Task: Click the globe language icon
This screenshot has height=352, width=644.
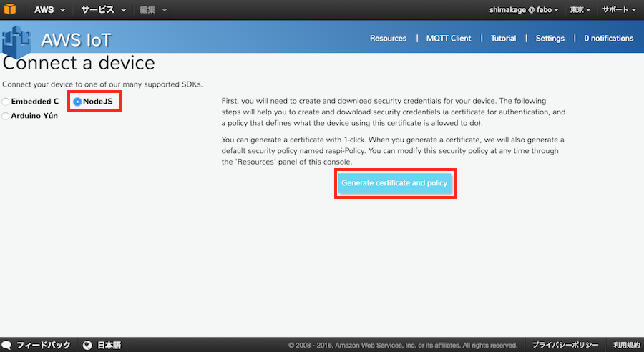Action: (87, 345)
